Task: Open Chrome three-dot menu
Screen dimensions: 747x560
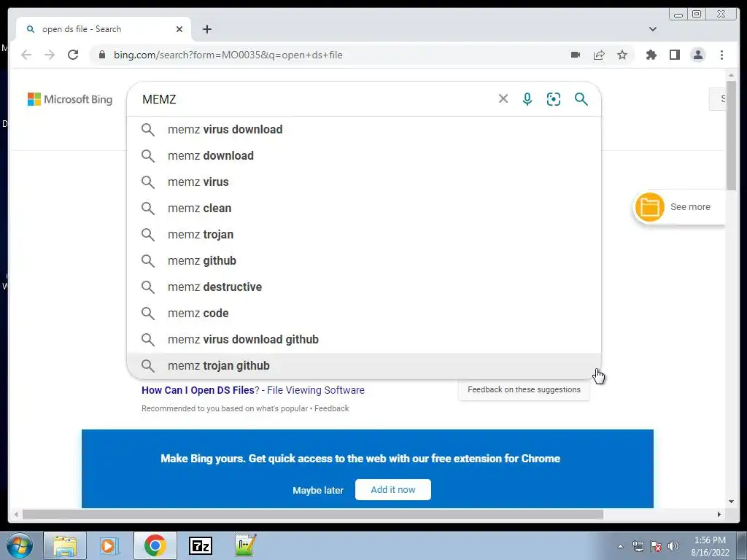Action: pos(721,55)
